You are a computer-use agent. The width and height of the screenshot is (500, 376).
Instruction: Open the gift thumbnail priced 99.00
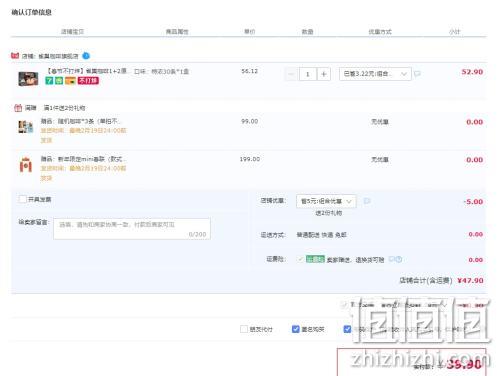[26, 127]
